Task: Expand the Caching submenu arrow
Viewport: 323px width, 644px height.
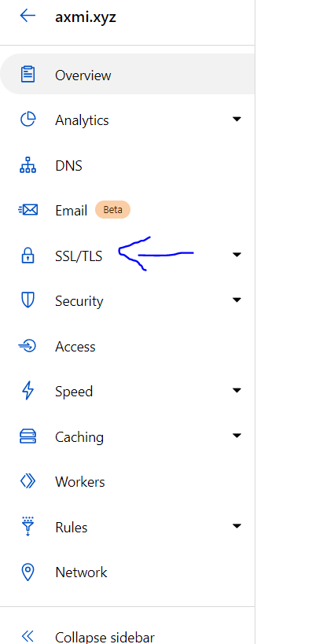Action: click(x=237, y=436)
